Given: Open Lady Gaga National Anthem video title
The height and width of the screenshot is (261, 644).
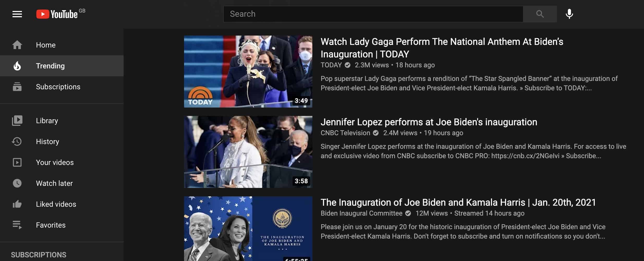Looking at the screenshot, I should pyautogui.click(x=442, y=48).
